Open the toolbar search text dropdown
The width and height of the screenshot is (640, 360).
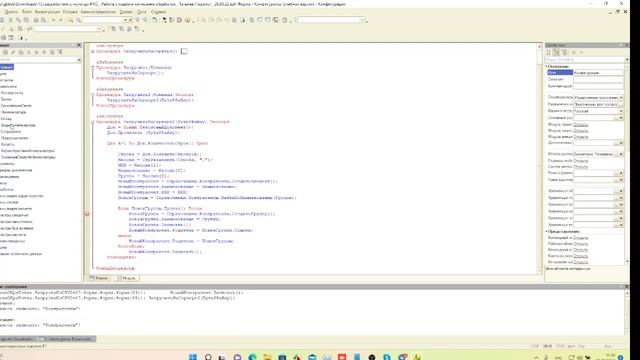click(x=126, y=20)
